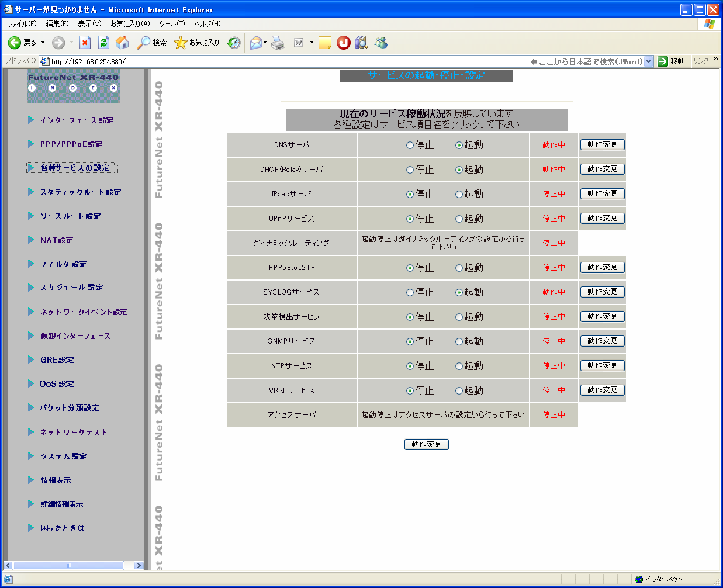Click the Refresh page icon
Screen dimensions: 723x588
click(104, 43)
